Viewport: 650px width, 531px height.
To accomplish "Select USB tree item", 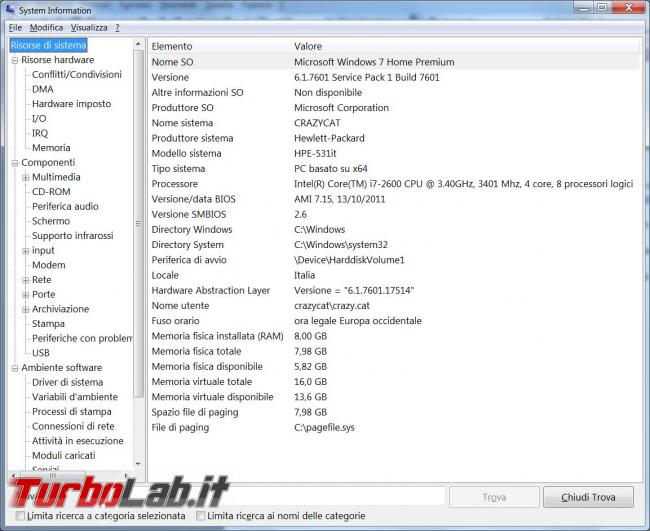I will tap(41, 353).
